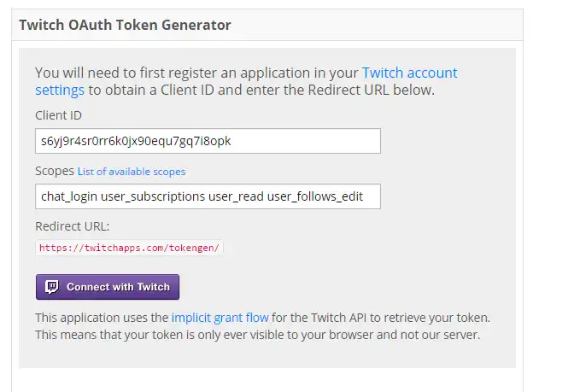Click into the Scopes input field
The height and width of the screenshot is (392, 574).
(x=208, y=196)
